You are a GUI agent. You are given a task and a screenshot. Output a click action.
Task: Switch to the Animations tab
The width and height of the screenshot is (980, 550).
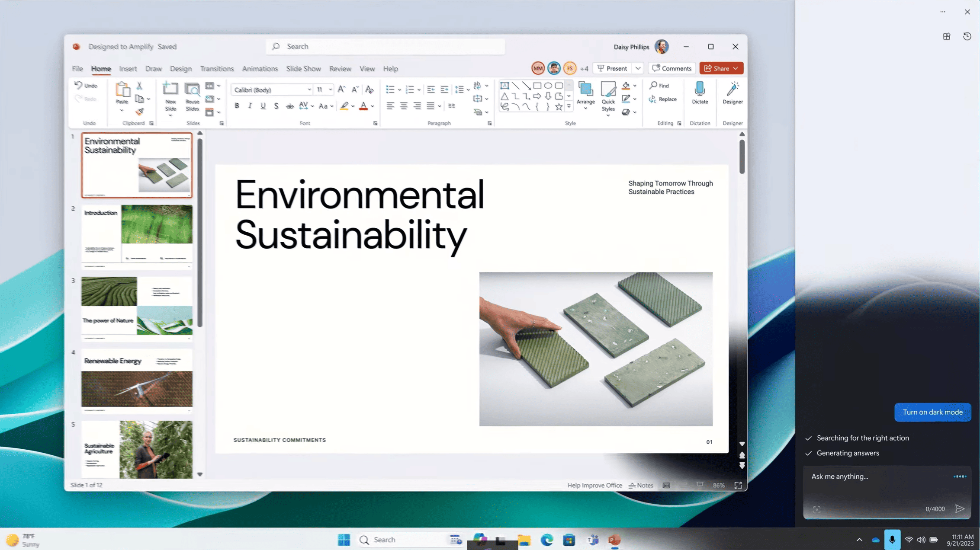tap(260, 68)
